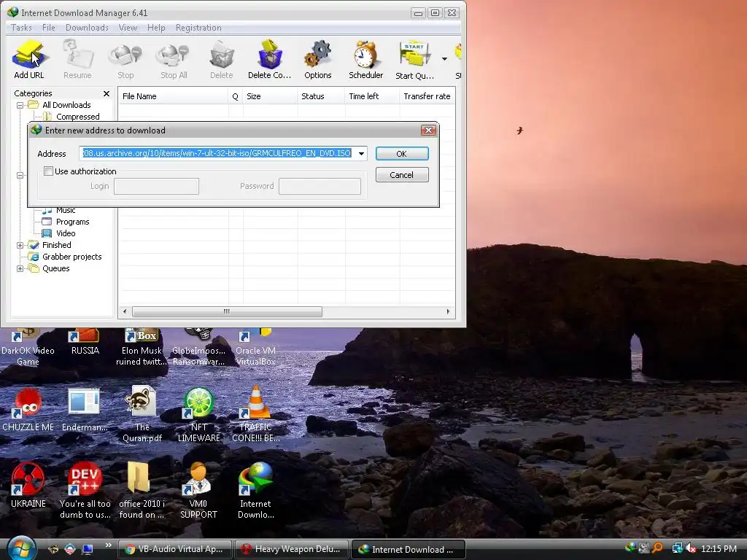Select GlobeImposter Ransomware desktop shortcut
The width and height of the screenshot is (747, 560).
(x=198, y=348)
